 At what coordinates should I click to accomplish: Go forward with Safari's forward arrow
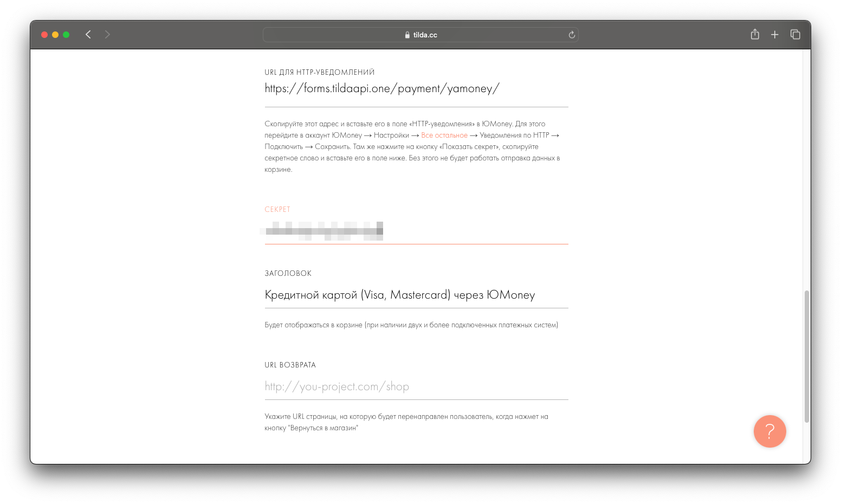(107, 35)
